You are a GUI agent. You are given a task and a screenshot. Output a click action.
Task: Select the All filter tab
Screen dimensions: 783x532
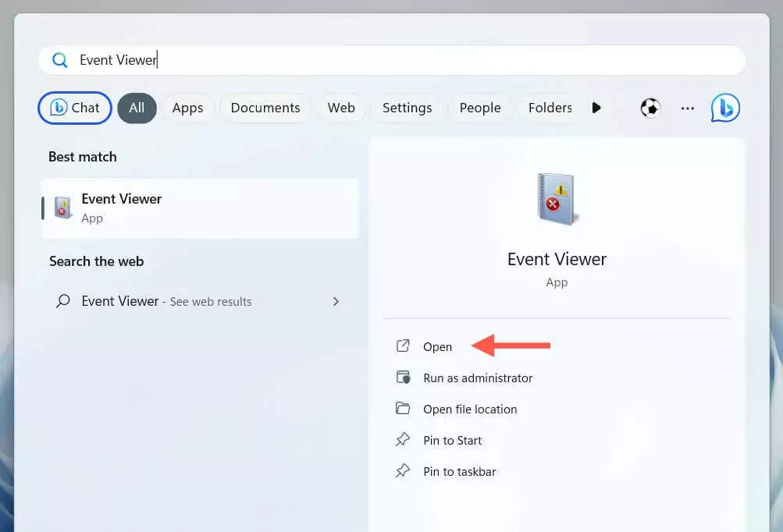click(x=137, y=108)
